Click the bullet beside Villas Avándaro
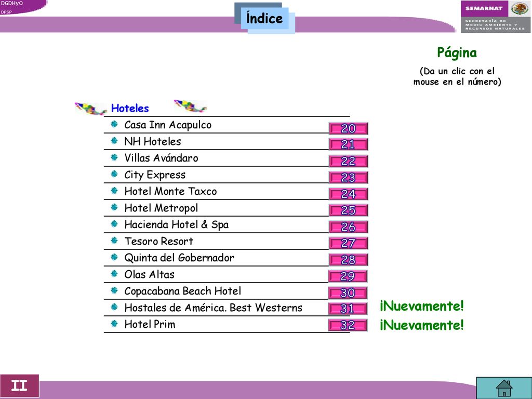532x399 pixels. pyautogui.click(x=114, y=157)
